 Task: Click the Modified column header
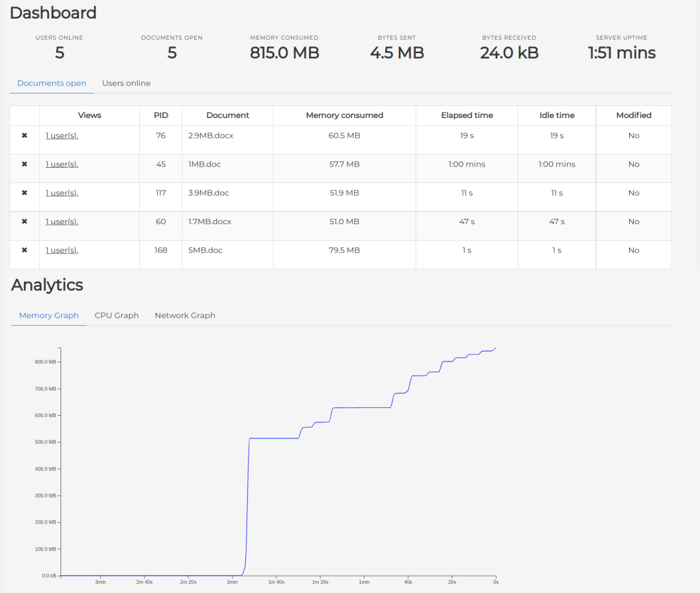(x=634, y=115)
